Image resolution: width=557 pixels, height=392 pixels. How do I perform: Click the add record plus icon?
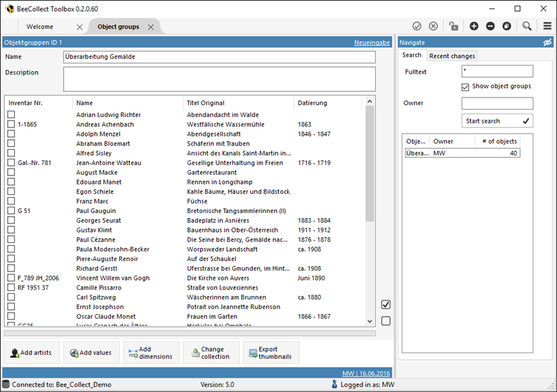pos(473,26)
